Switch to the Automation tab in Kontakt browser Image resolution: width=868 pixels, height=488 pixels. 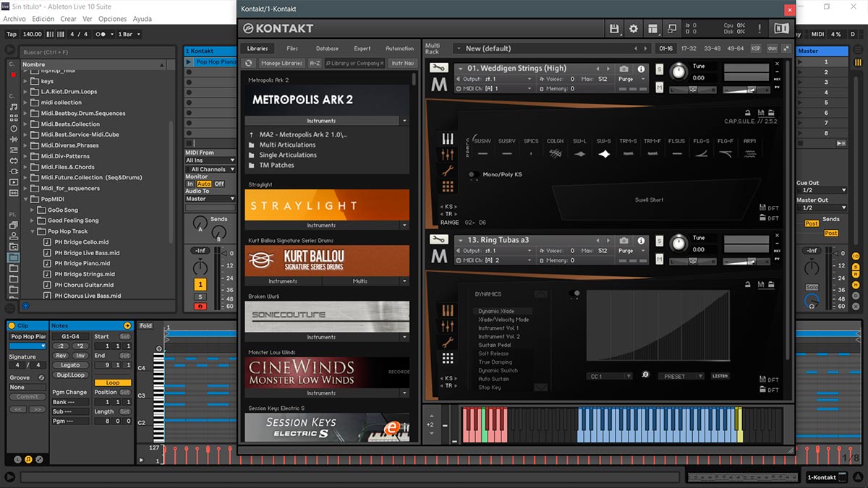pyautogui.click(x=399, y=48)
